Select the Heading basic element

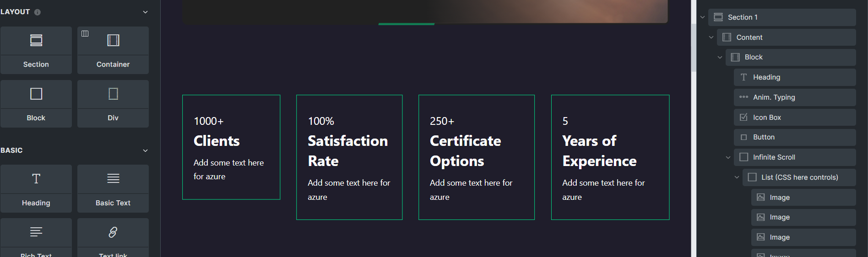pos(36,188)
